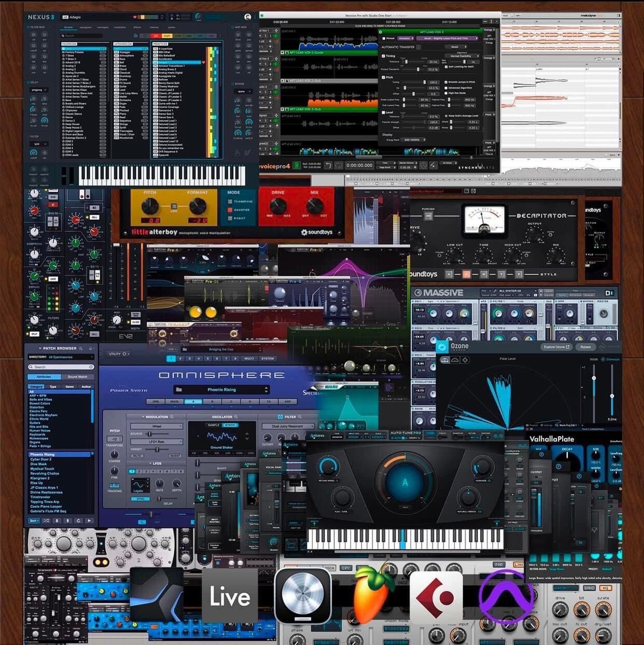The image size is (644, 645).
Task: Click refresh icon in Omnisphere patch browser
Action: click(78, 521)
